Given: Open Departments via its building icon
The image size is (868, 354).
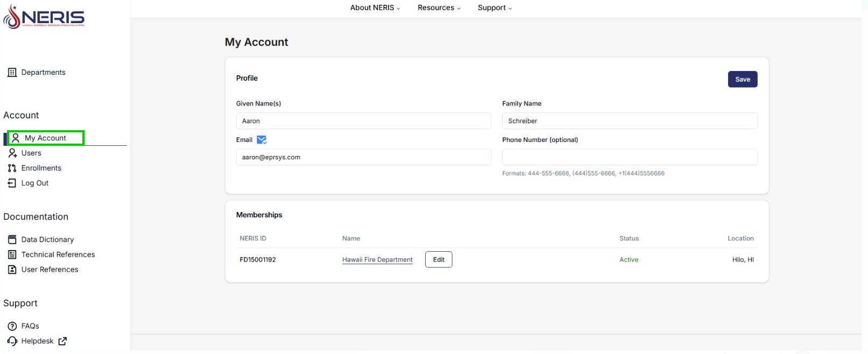Looking at the screenshot, I should click(x=12, y=73).
